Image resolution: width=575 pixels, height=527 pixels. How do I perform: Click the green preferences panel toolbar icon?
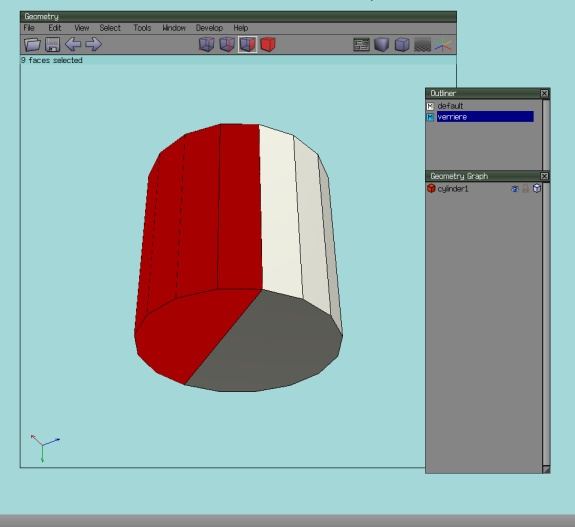coord(361,45)
